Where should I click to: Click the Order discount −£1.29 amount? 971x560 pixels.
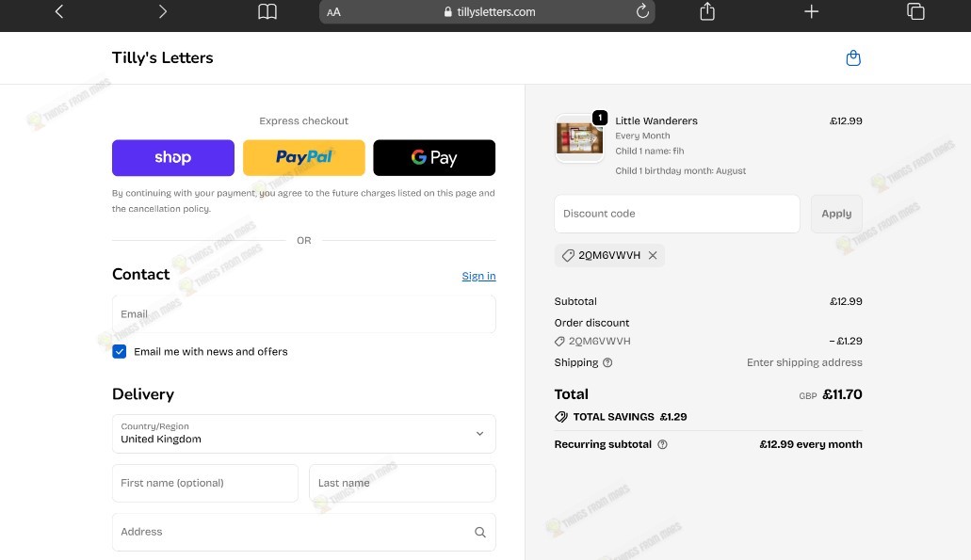pyautogui.click(x=846, y=341)
